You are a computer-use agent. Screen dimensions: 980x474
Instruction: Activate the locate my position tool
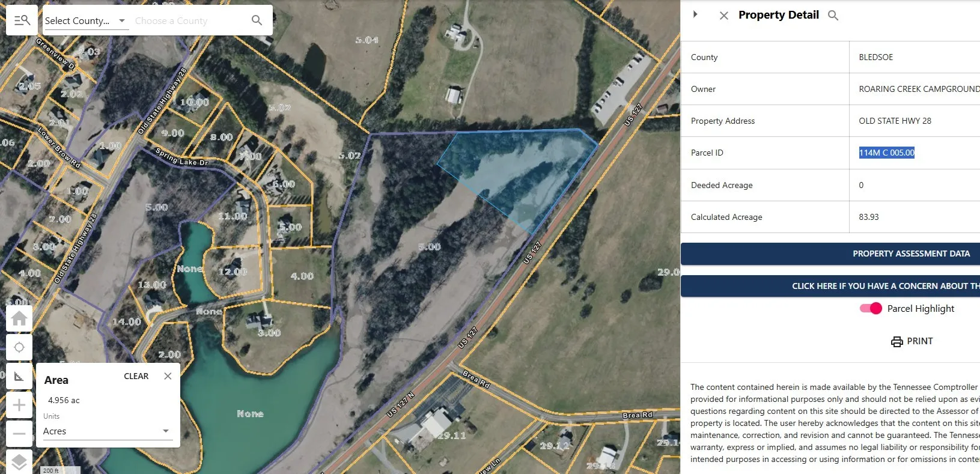pos(19,348)
